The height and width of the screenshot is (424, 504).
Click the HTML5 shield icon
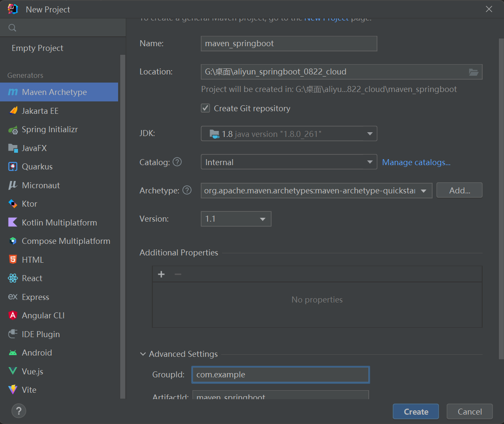pyautogui.click(x=13, y=259)
